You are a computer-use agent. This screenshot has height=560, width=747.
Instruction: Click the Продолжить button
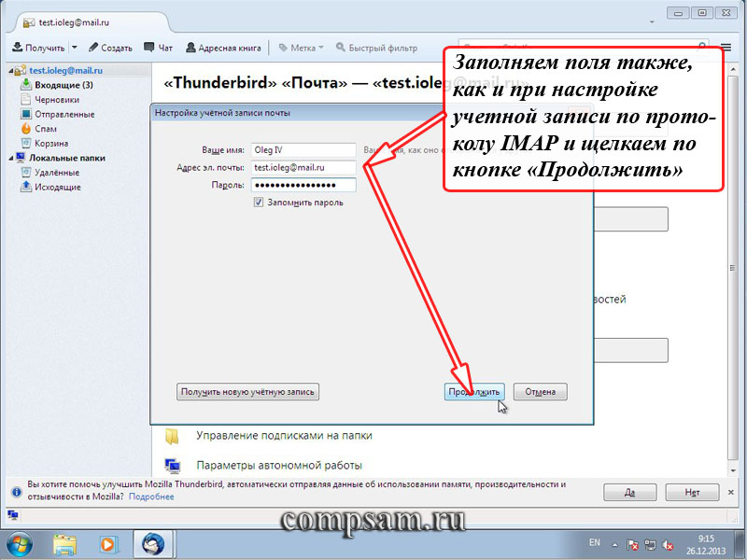pyautogui.click(x=474, y=392)
